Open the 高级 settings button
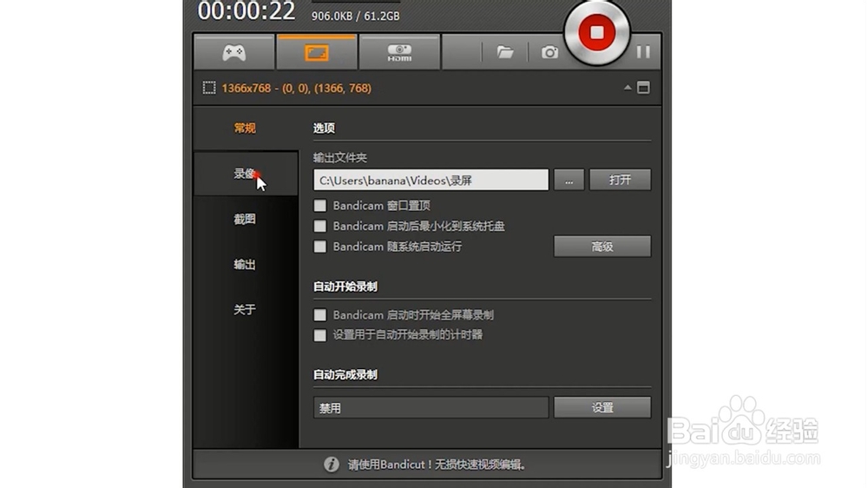The width and height of the screenshot is (868, 488). point(602,247)
